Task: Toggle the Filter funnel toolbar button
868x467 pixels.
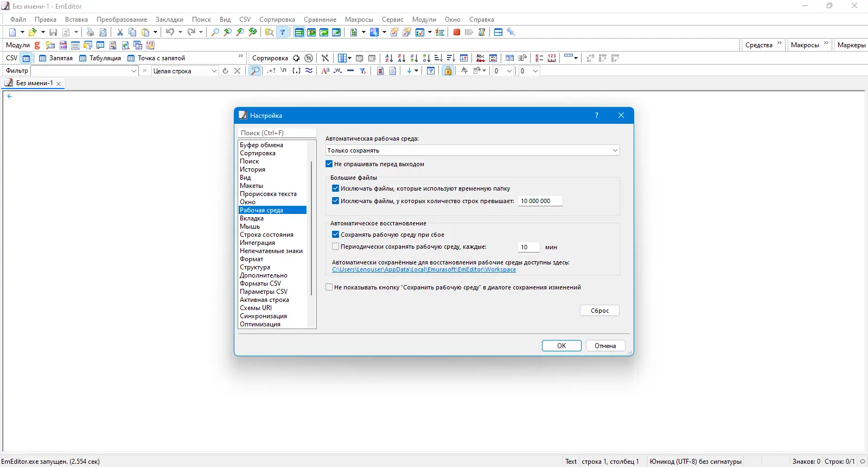Action: pyautogui.click(x=282, y=32)
